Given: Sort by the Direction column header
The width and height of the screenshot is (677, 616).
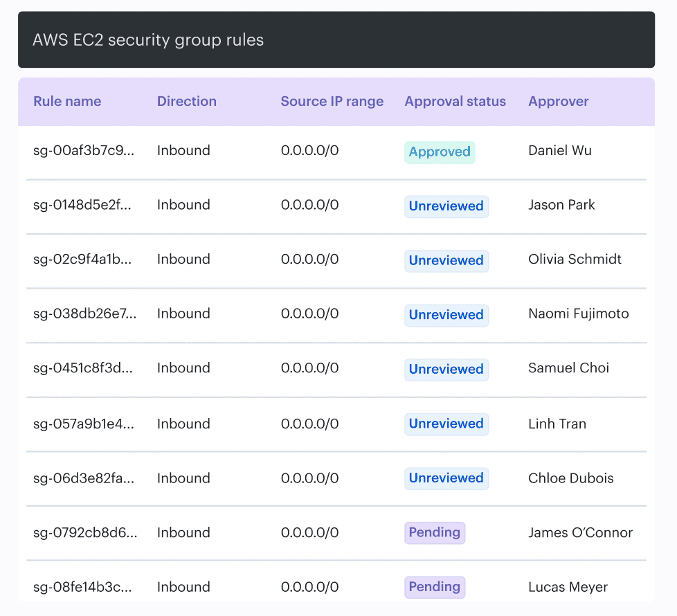Looking at the screenshot, I should [x=186, y=101].
